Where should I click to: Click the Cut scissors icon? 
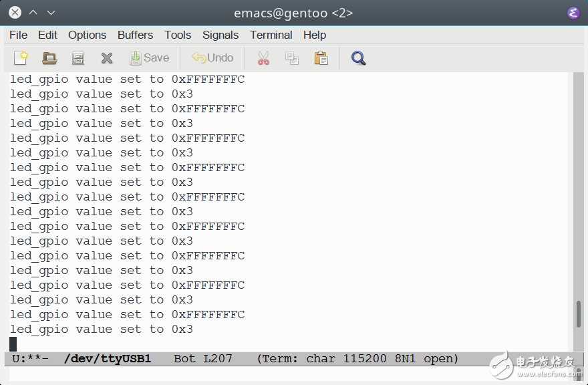[263, 58]
